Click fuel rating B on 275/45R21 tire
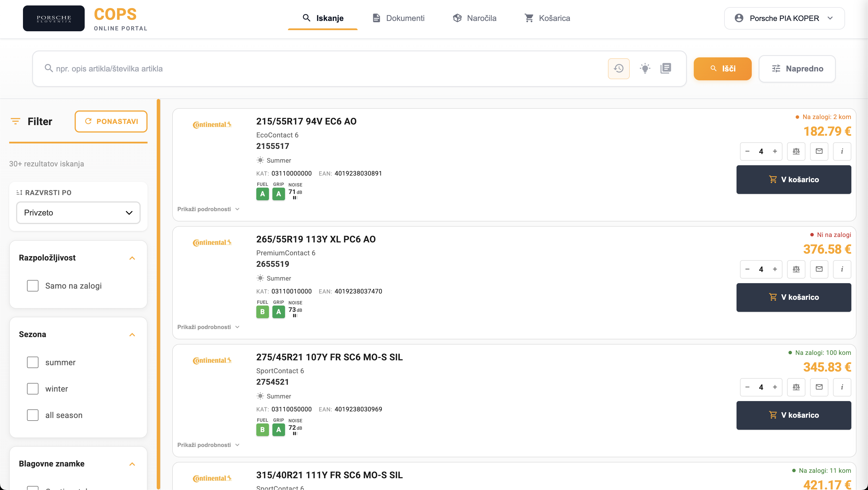This screenshot has width=868, height=490. point(262,430)
